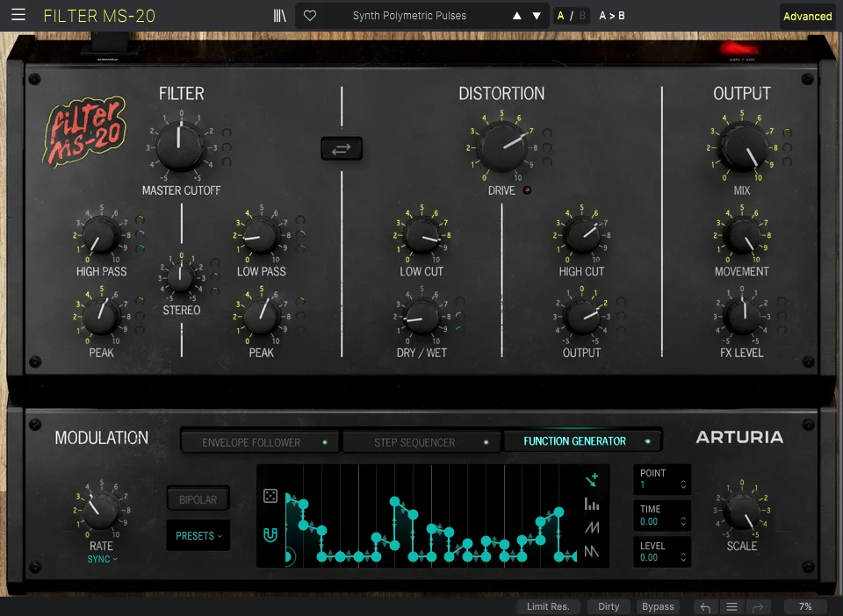Image resolution: width=843 pixels, height=616 pixels.
Task: Adjust the Point number stepper arrows
Action: pos(683,484)
